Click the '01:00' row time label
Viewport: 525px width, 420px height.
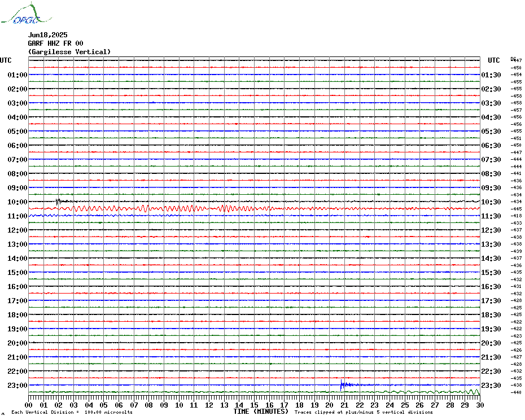(x=17, y=75)
